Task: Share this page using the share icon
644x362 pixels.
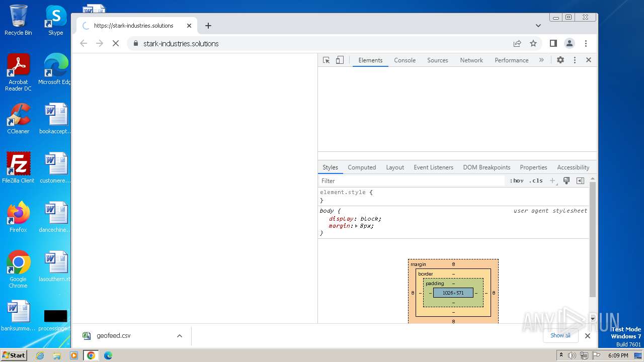Action: click(x=517, y=44)
